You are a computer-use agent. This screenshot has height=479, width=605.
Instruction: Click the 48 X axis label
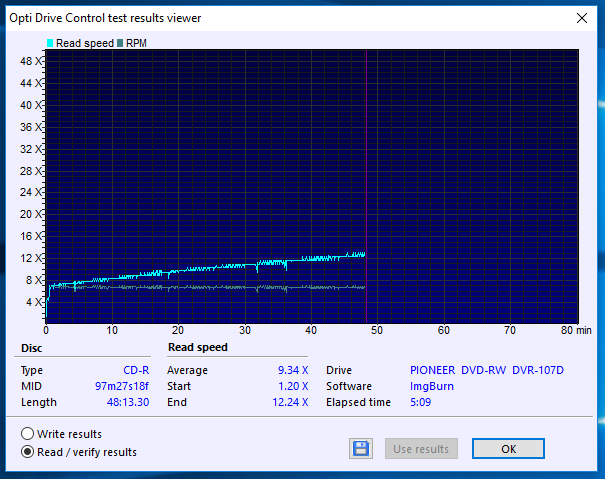pos(30,61)
